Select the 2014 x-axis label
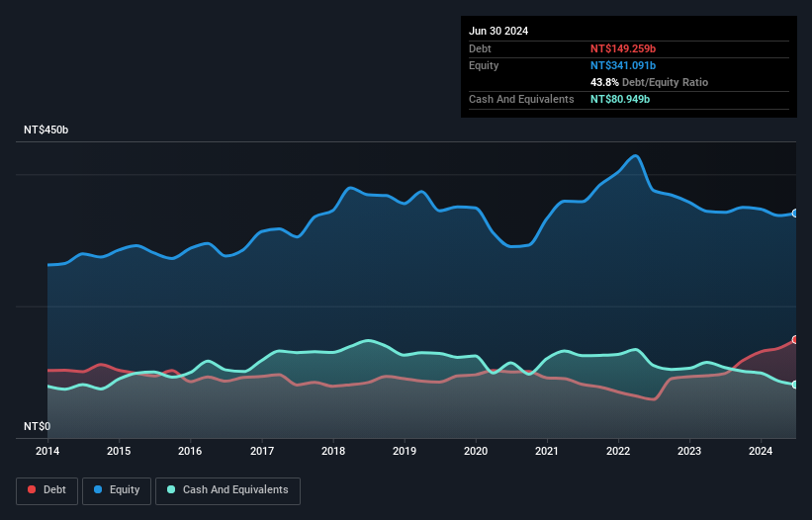Screen dimensions: 812x520 point(47,451)
